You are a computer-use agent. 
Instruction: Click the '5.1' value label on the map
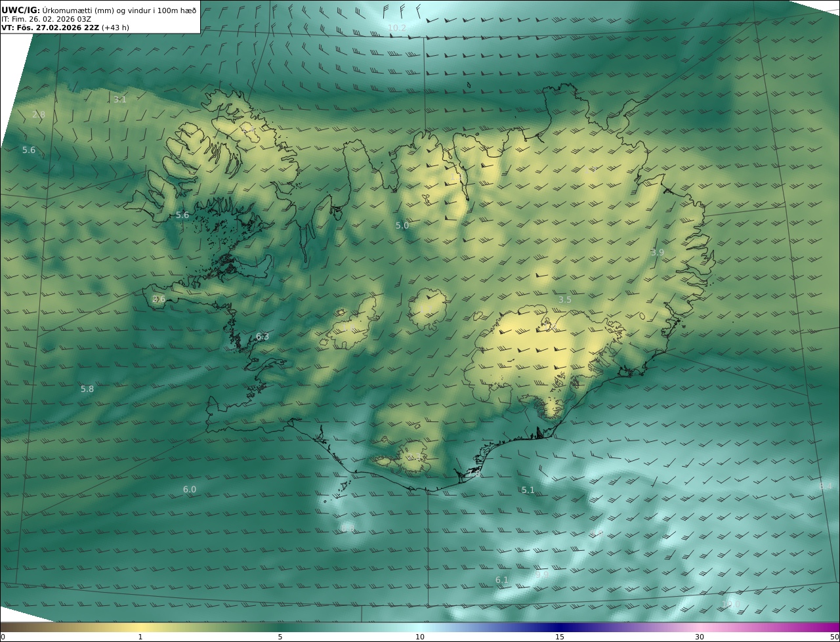[528, 490]
